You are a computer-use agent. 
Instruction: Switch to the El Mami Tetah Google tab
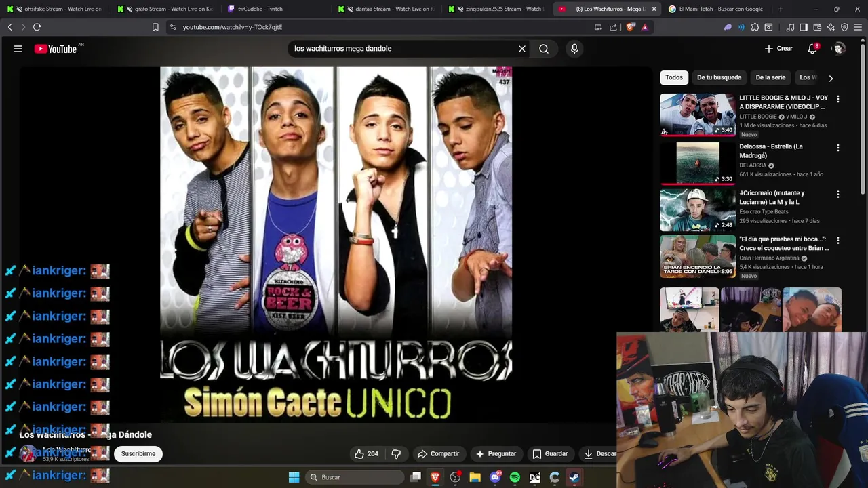coord(715,9)
